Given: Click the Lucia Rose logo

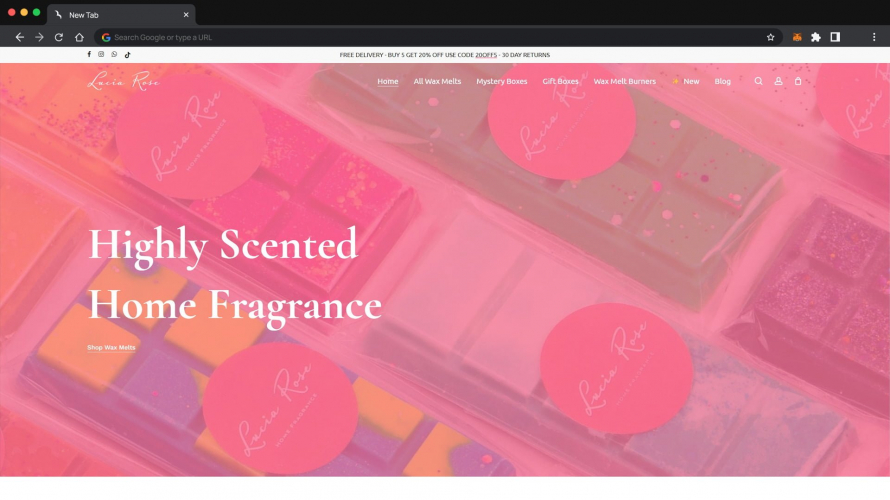Looking at the screenshot, I should [x=124, y=81].
